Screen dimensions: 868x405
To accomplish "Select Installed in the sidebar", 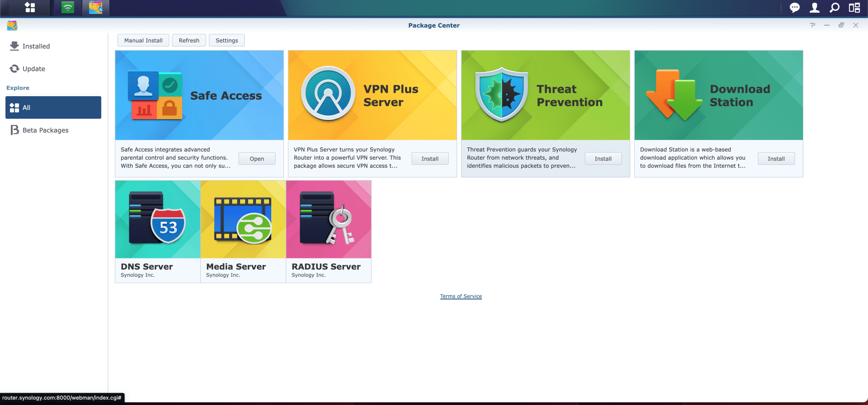I will click(36, 46).
